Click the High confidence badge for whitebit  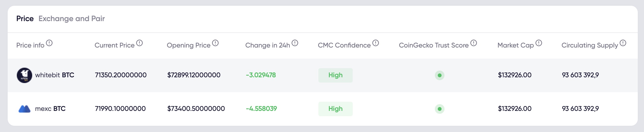(x=335, y=75)
